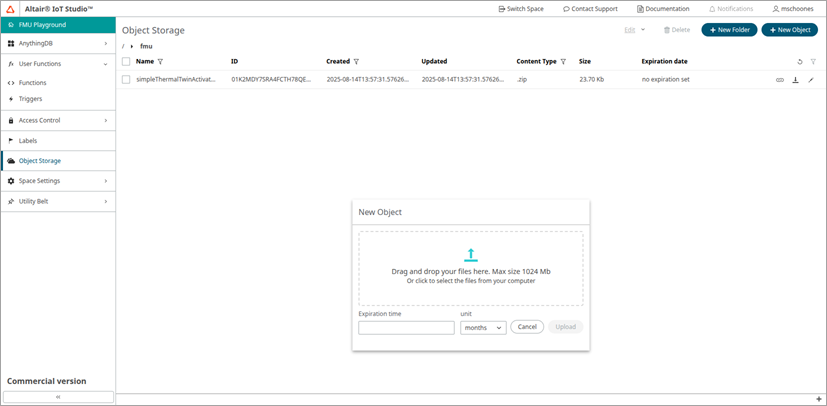
Task: Click the edit pencil icon in file row
Action: pos(811,79)
